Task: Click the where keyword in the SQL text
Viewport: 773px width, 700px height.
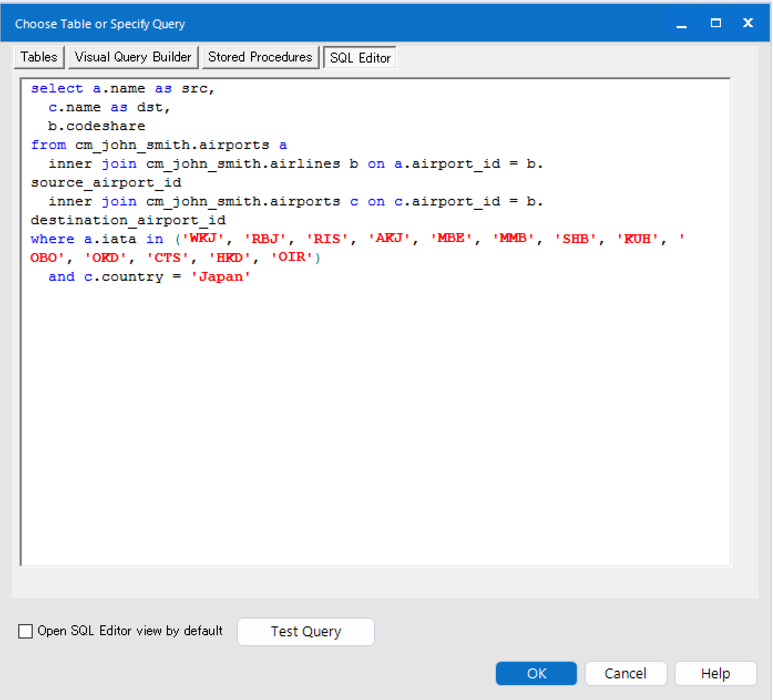Action: coord(52,239)
